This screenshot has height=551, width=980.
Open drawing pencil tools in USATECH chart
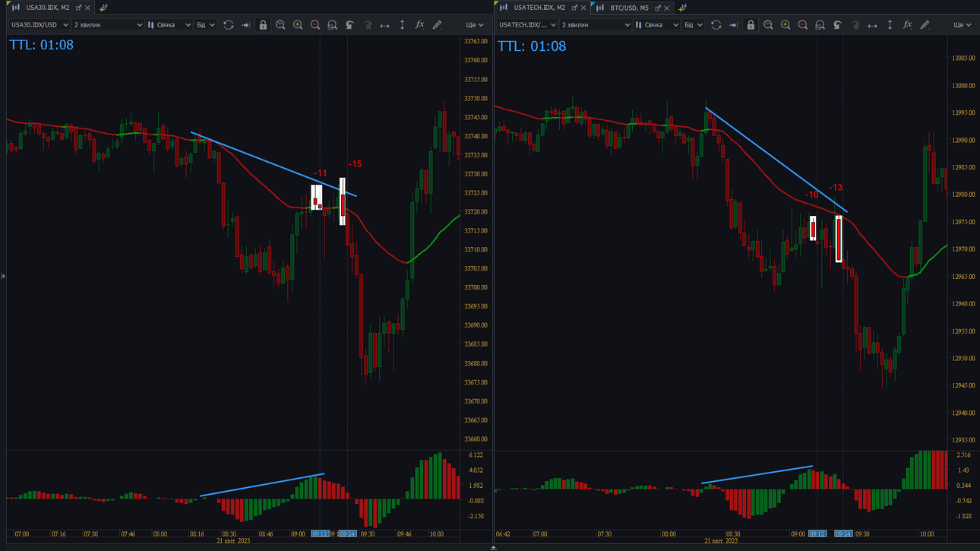coord(925,25)
